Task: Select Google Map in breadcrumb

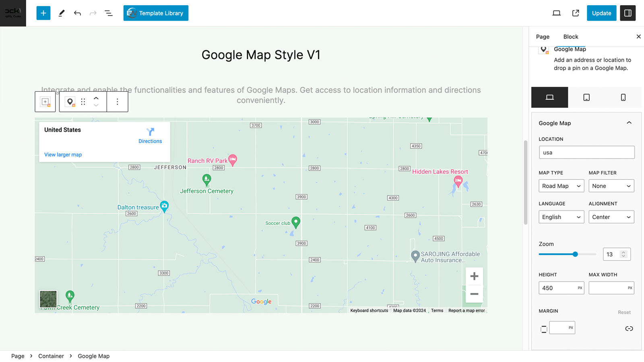Action: click(x=94, y=356)
